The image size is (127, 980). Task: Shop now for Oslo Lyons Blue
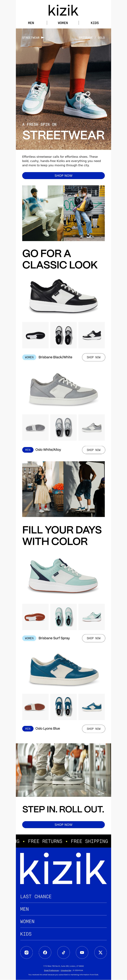point(94,728)
